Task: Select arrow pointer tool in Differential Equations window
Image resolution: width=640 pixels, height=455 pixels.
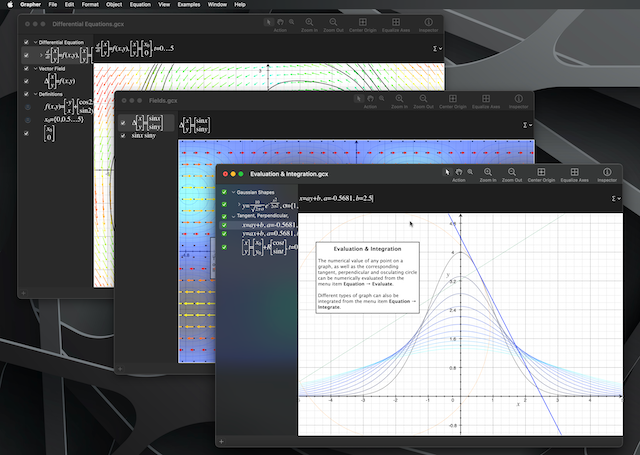Action: point(269,22)
